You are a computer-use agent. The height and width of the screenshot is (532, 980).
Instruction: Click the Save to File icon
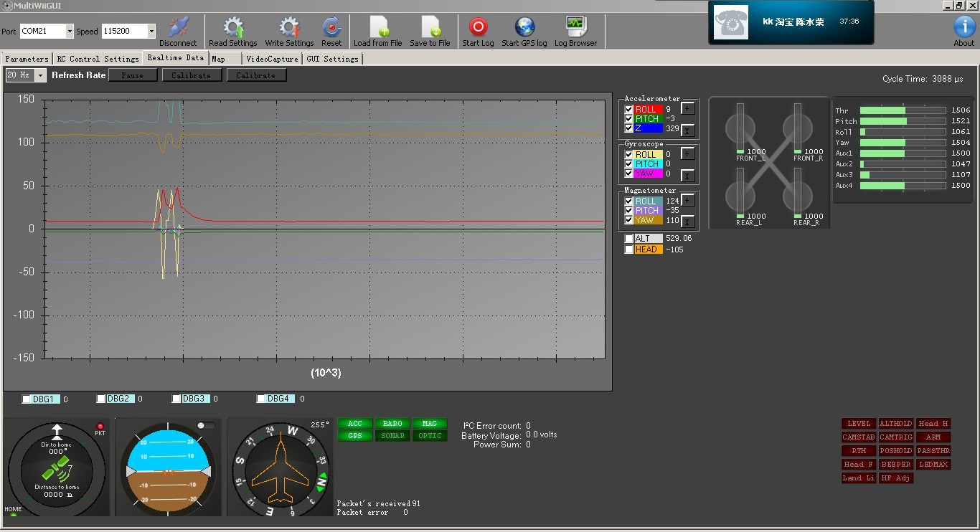(430, 27)
